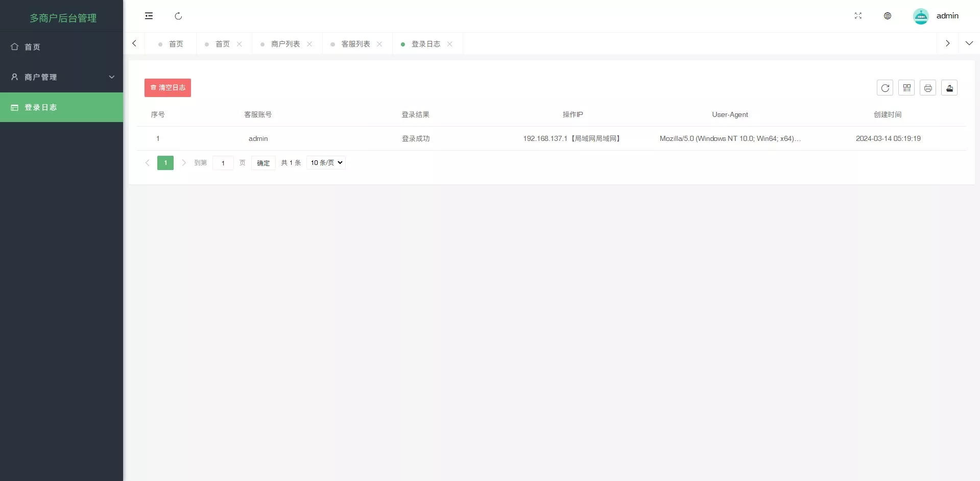
Task: Open the column display settings icon
Action: tap(906, 87)
